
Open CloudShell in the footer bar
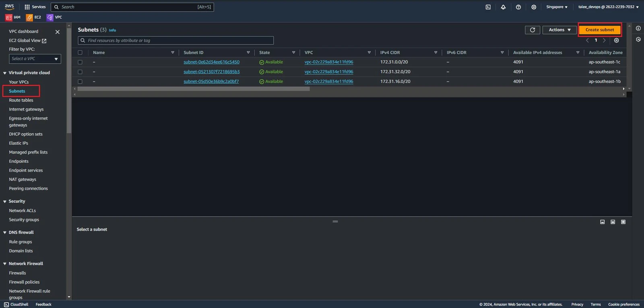coord(16,304)
